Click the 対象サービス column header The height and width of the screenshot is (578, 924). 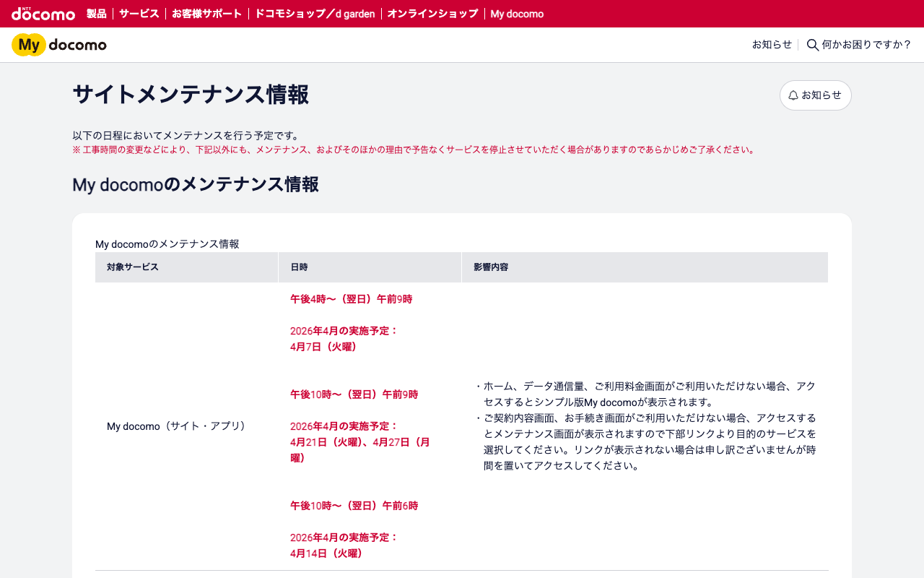pyautogui.click(x=186, y=267)
